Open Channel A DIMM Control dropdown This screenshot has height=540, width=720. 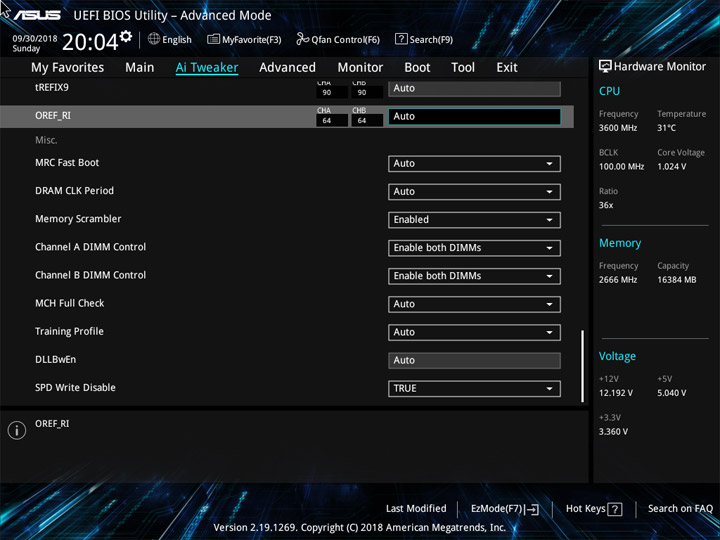click(x=474, y=248)
